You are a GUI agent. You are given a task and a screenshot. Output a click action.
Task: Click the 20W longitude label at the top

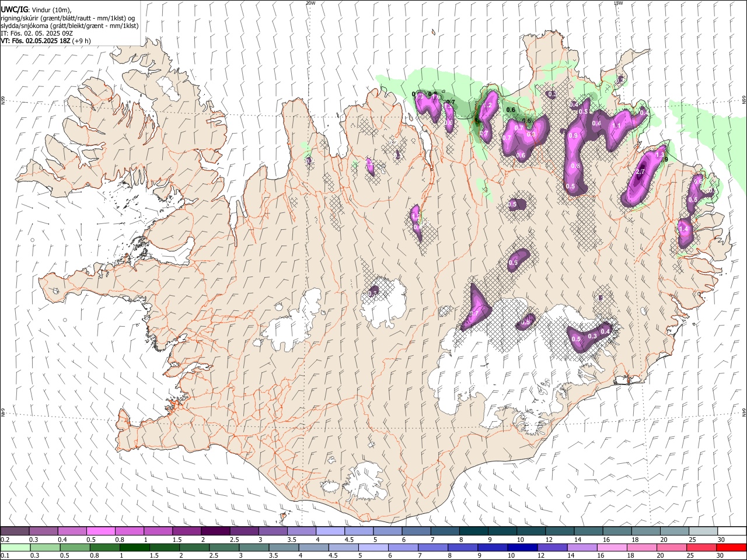pyautogui.click(x=311, y=3)
